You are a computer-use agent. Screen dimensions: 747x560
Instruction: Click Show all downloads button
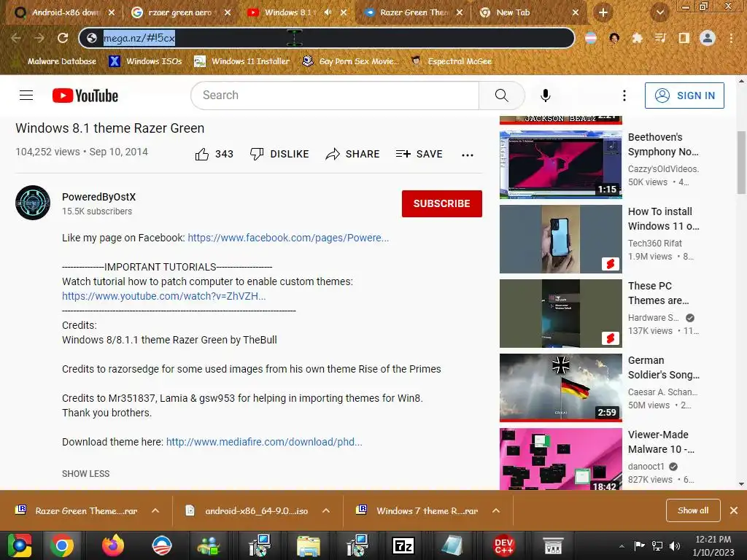point(693,510)
